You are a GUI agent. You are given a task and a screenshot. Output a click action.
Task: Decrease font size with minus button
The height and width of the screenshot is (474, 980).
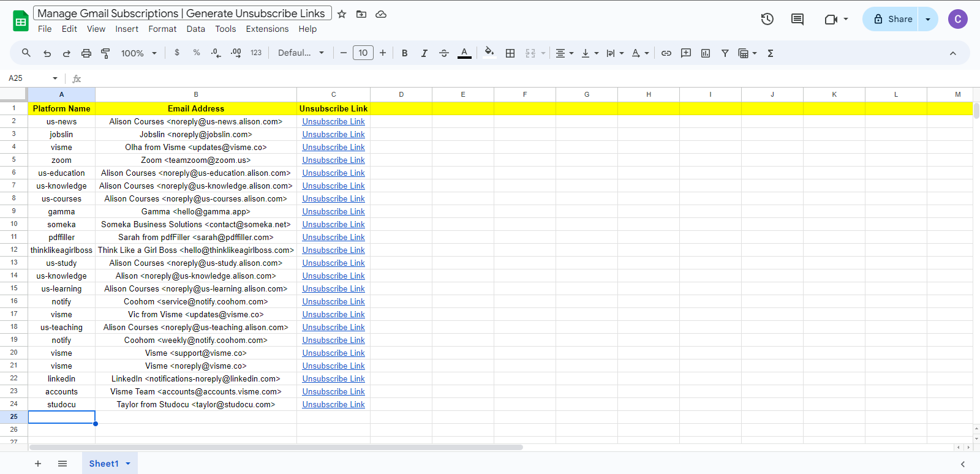point(344,53)
